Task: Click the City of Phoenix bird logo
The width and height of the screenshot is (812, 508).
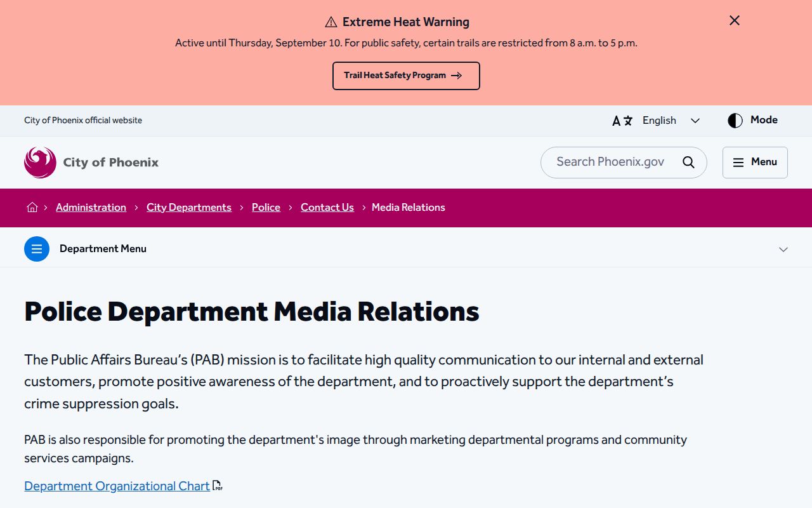Action: [40, 163]
